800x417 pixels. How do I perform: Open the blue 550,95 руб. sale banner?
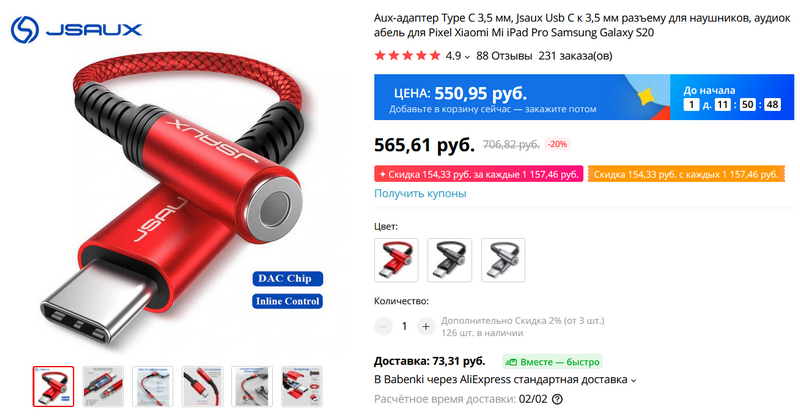pos(584,97)
